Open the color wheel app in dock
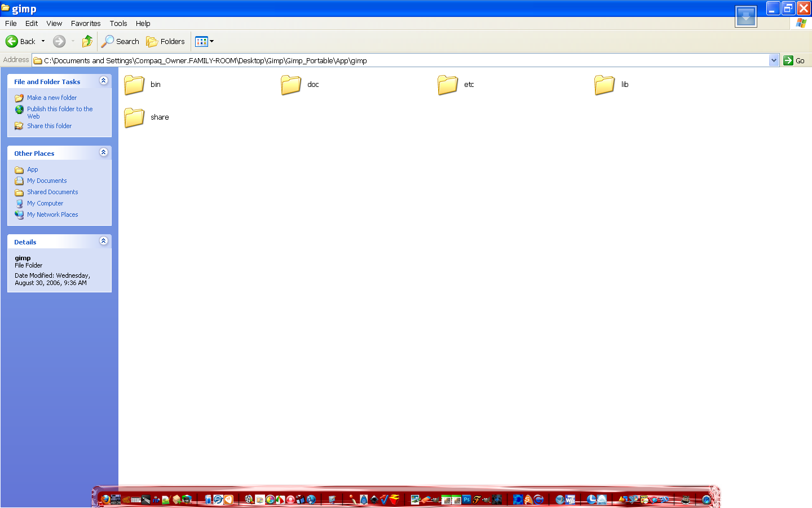The image size is (812, 508). pos(270,500)
